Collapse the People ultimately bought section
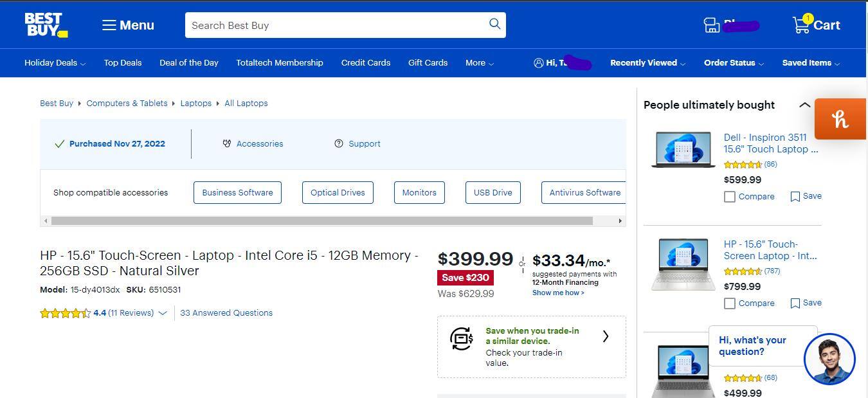This screenshot has height=398, width=868. [804, 105]
